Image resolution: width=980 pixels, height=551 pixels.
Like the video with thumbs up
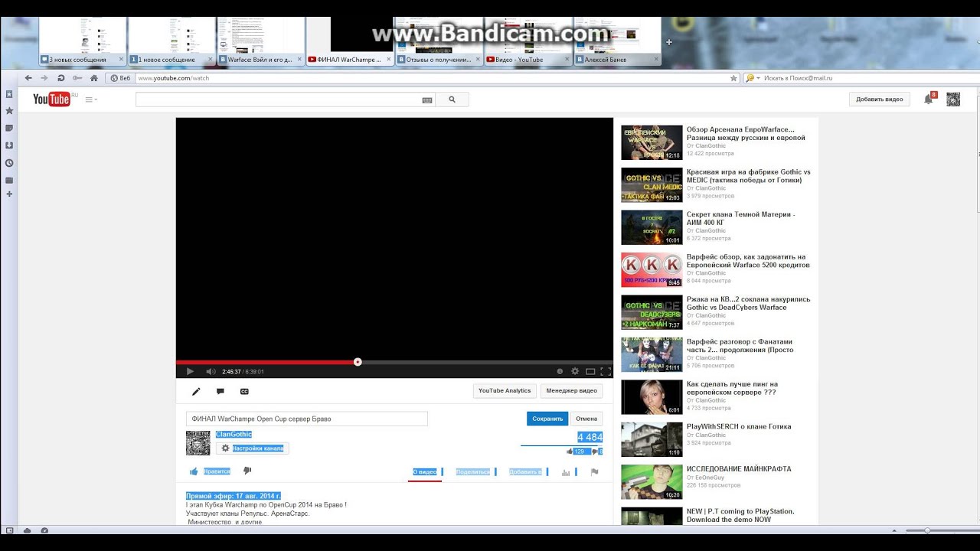click(194, 471)
